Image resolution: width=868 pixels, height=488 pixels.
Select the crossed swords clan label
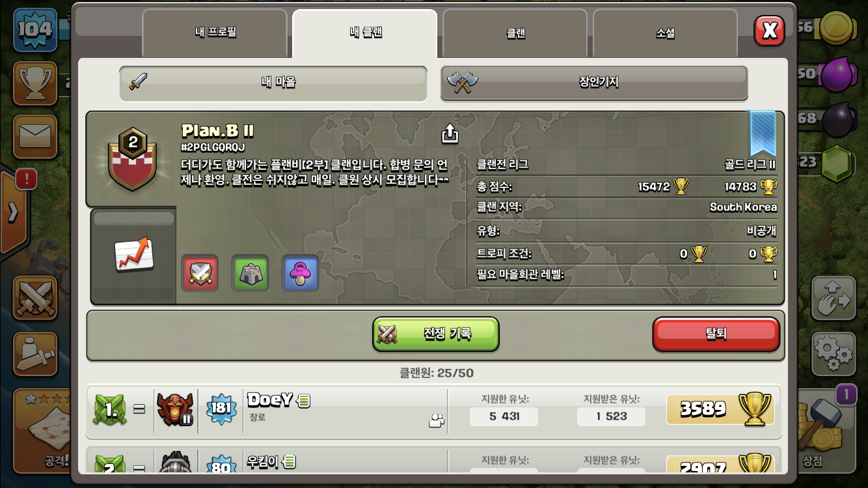(x=200, y=273)
